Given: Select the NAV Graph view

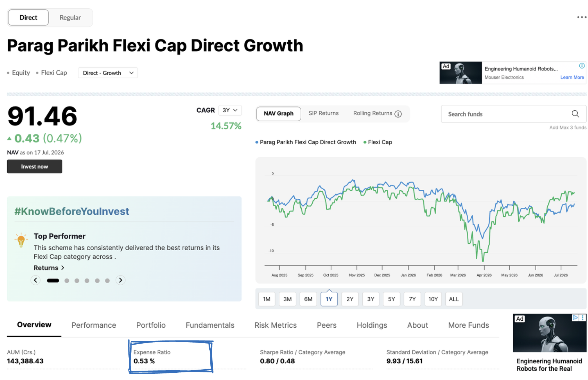Looking at the screenshot, I should [278, 114].
